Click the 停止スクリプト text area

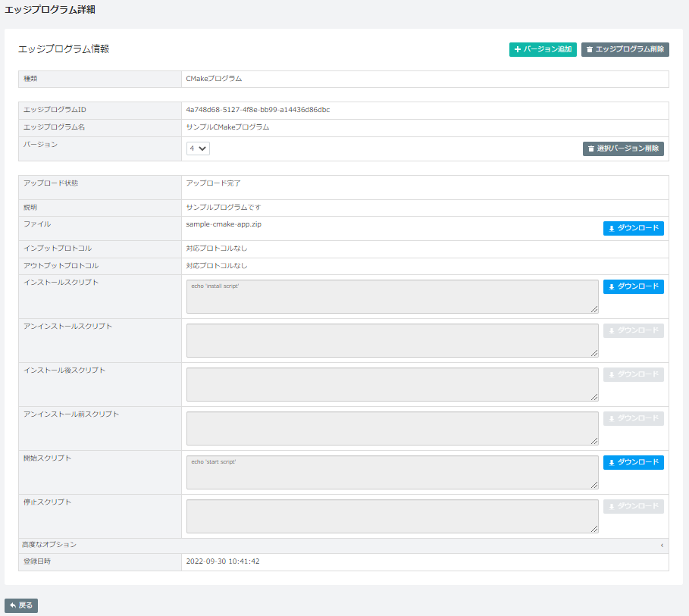click(393, 516)
